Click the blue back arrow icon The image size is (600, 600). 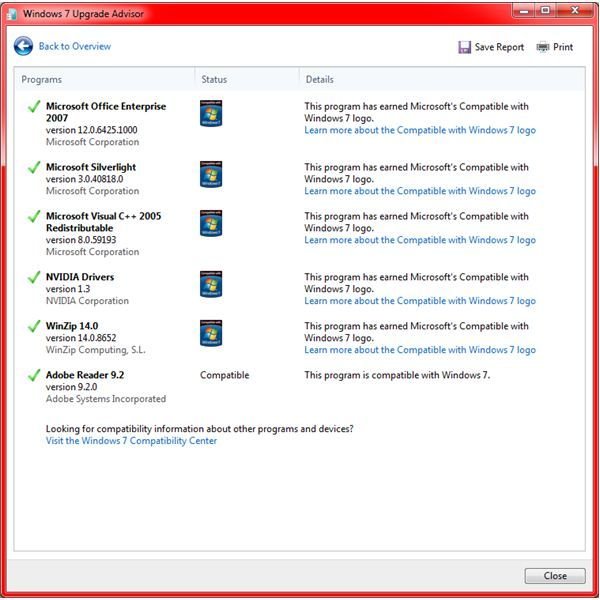tap(23, 46)
